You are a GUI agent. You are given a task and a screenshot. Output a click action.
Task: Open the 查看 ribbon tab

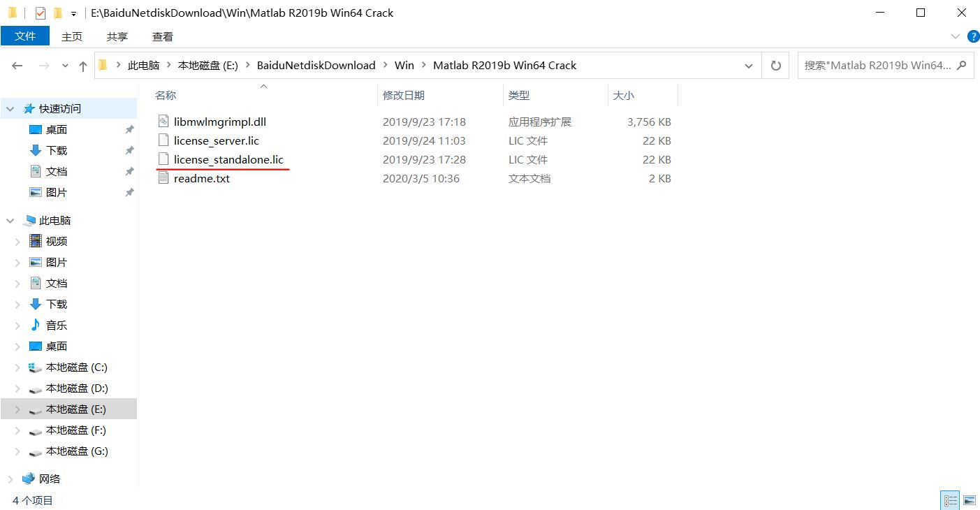click(163, 36)
